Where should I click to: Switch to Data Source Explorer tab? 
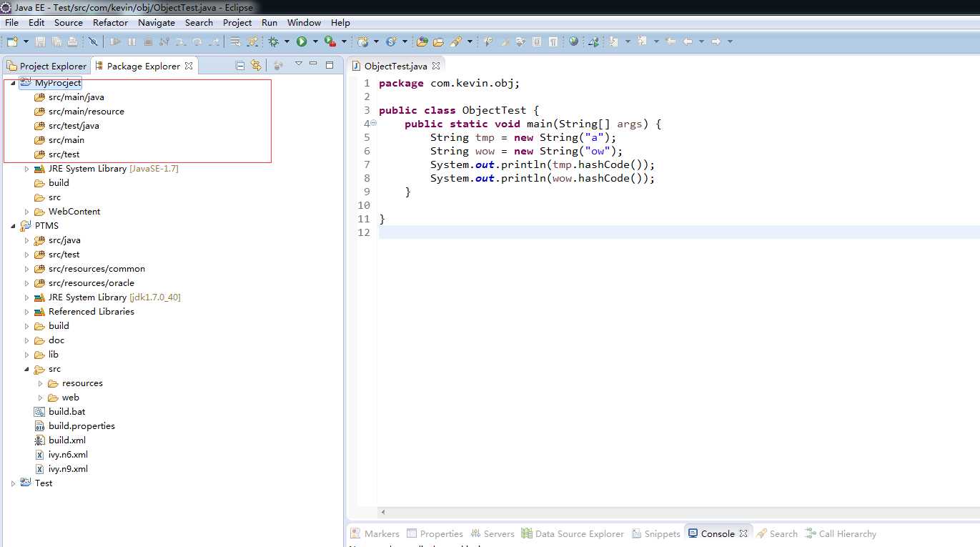(x=573, y=533)
